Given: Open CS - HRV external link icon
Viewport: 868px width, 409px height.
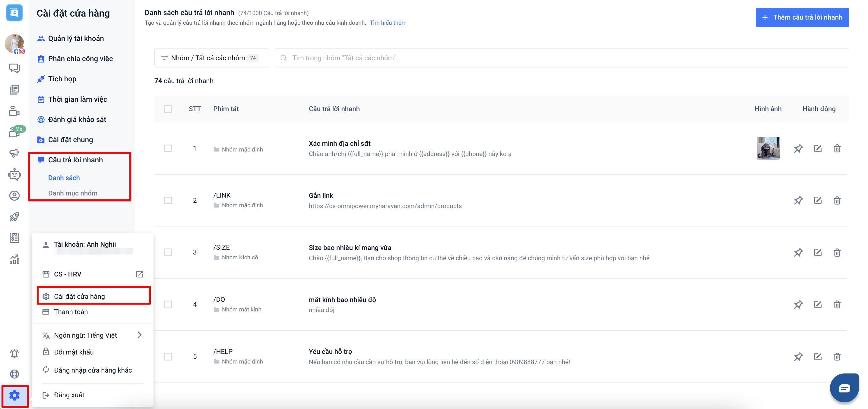Looking at the screenshot, I should pos(140,274).
